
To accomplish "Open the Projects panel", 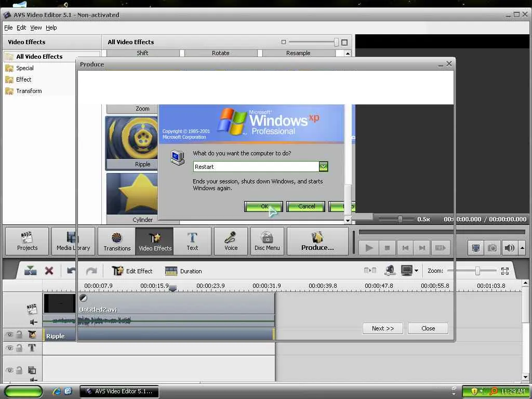I will tap(27, 241).
